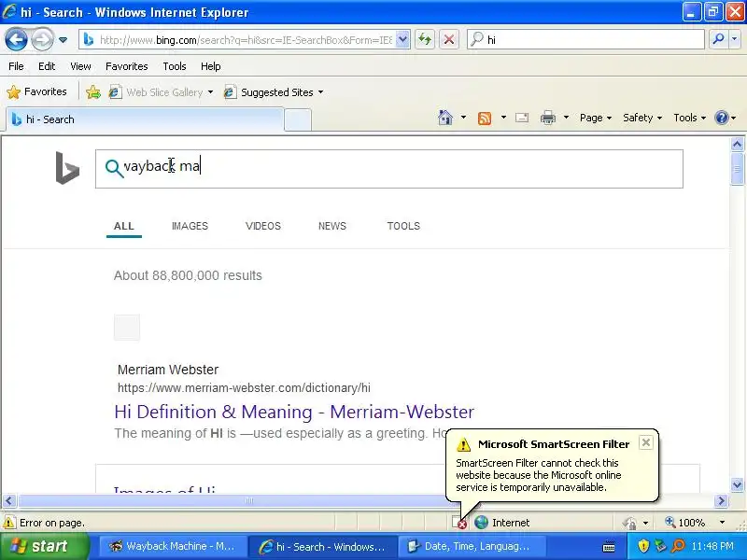This screenshot has width=747, height=560.
Task: Open the View menu
Action: click(x=80, y=66)
